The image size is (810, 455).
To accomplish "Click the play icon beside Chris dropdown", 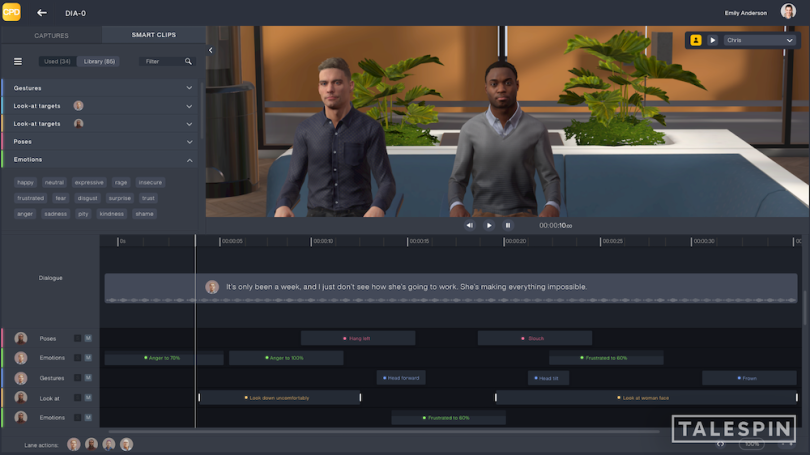I will (x=712, y=40).
